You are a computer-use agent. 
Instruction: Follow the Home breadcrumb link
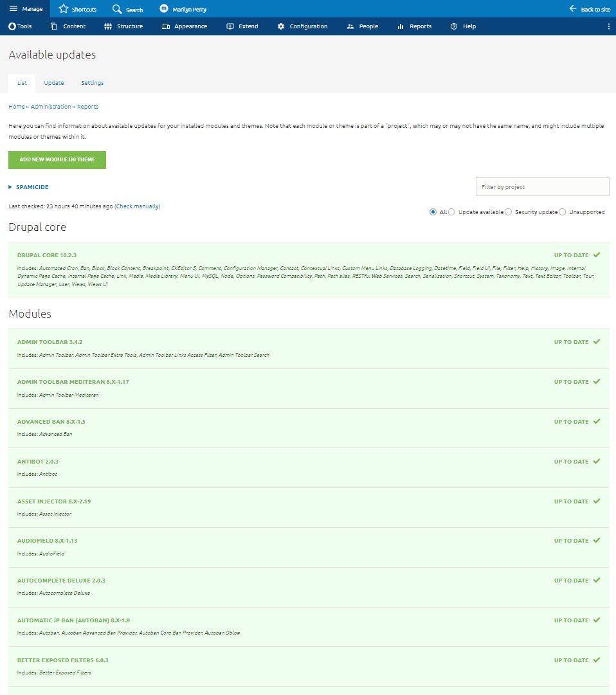[x=17, y=107]
